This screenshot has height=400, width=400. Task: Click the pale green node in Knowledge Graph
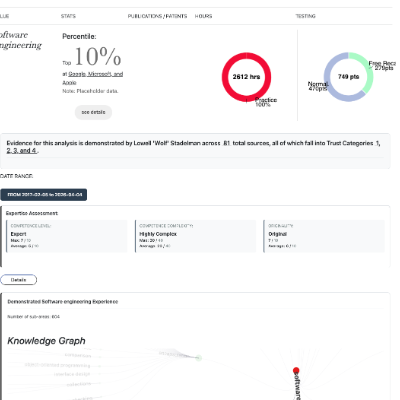tap(199, 358)
